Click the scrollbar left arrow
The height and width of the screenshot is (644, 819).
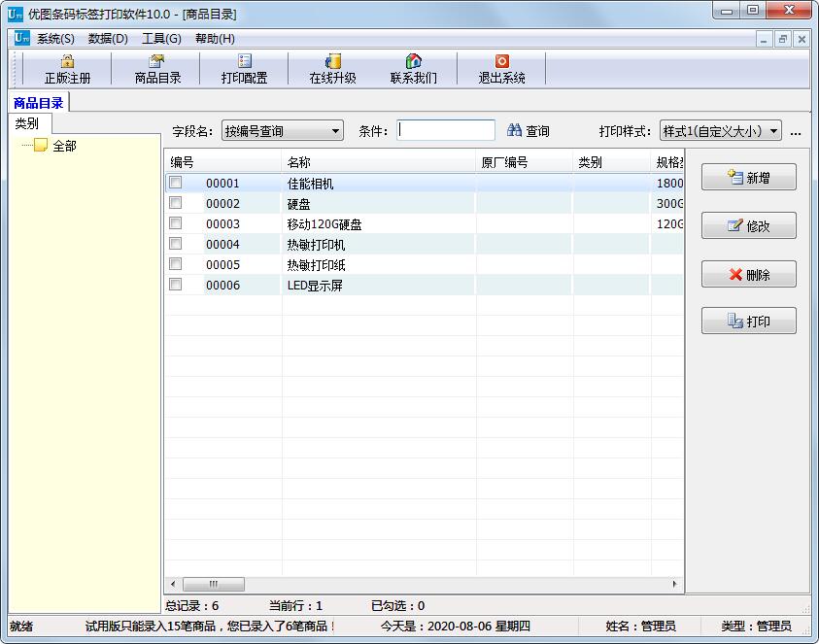tap(173, 584)
